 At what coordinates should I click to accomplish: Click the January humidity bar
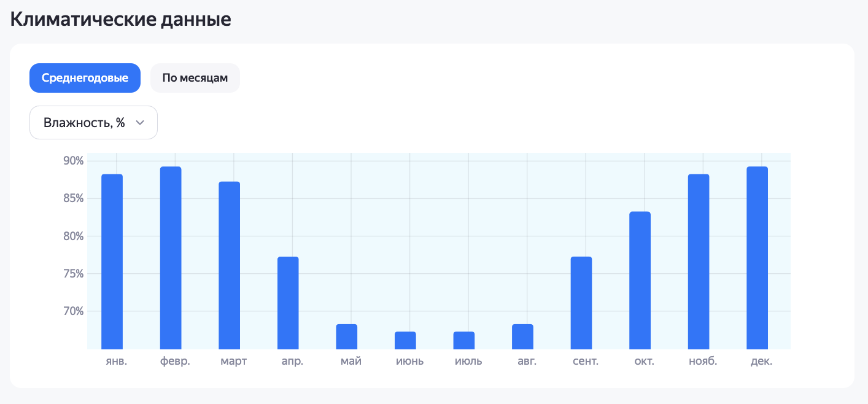112,262
